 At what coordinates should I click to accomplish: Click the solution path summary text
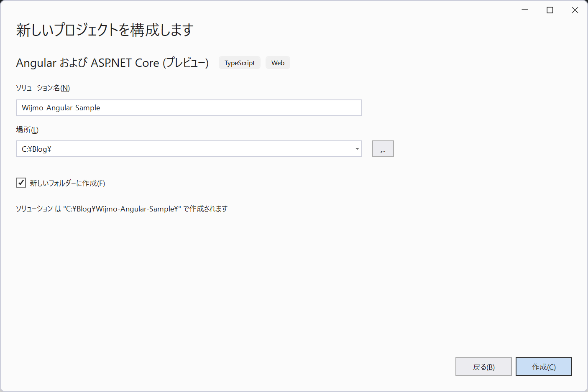pyautogui.click(x=122, y=209)
